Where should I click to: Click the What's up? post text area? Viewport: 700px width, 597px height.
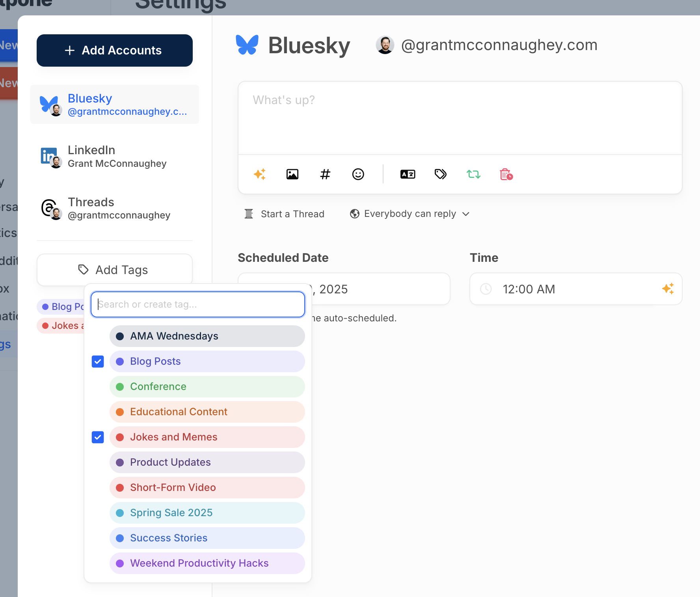tap(460, 118)
